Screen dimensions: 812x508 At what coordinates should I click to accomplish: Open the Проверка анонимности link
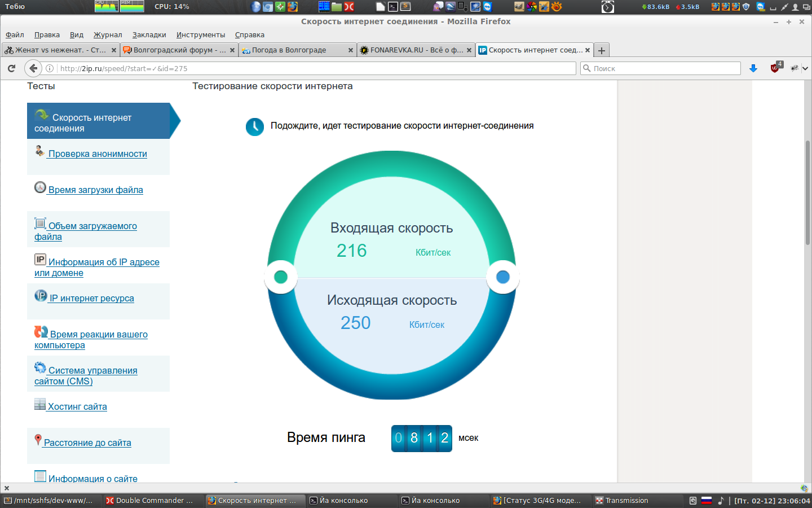tap(98, 154)
